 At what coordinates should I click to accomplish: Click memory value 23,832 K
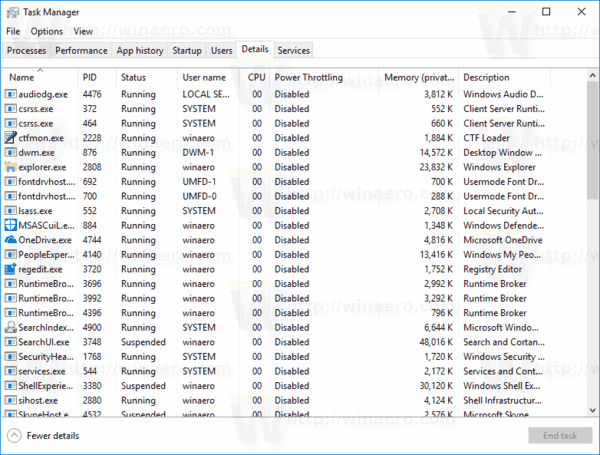pyautogui.click(x=436, y=167)
